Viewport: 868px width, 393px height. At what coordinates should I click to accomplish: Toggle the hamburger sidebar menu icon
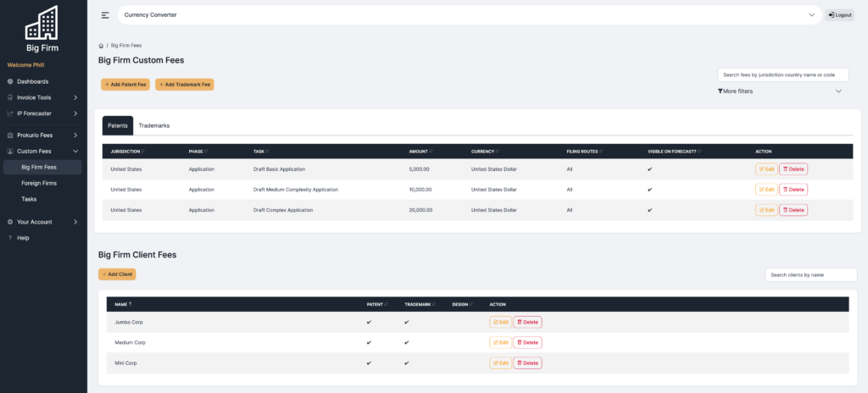[105, 15]
